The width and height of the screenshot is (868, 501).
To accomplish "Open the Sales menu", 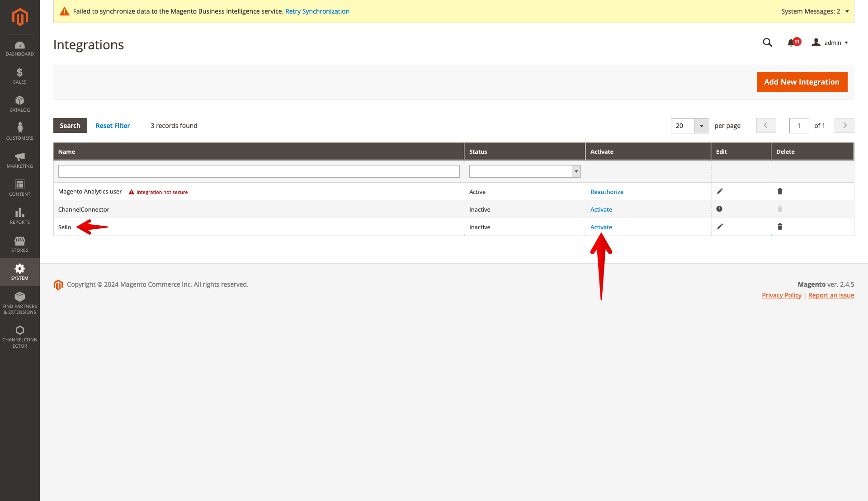I will [20, 76].
